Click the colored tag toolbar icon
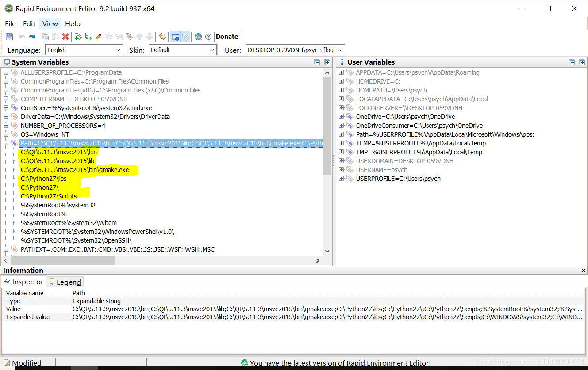 click(129, 37)
